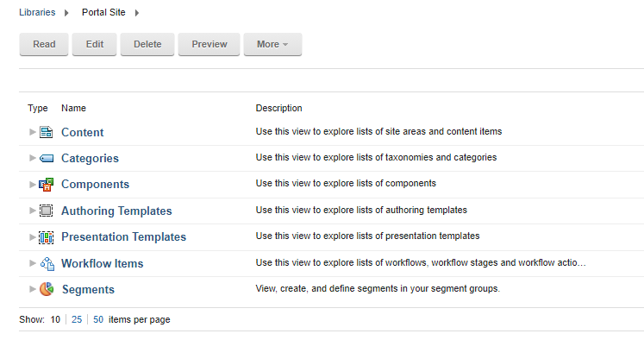Open the Libraries breadcrumb link
This screenshot has height=340, width=644.
click(x=37, y=12)
